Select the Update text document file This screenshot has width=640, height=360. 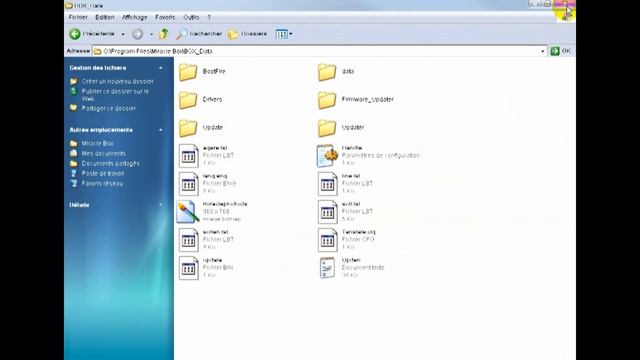click(x=351, y=268)
